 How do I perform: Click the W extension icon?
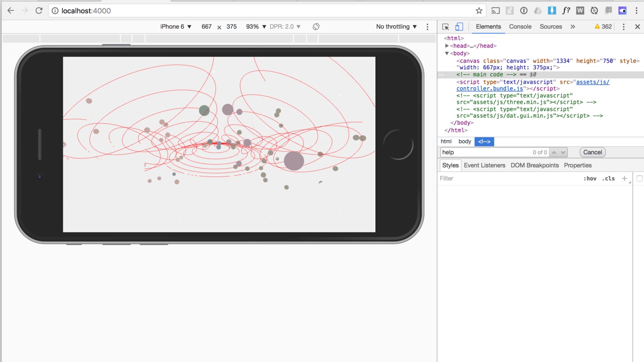[x=580, y=11]
